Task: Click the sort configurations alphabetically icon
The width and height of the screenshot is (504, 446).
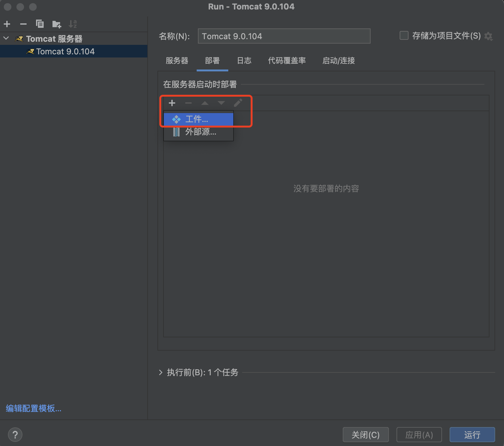Action: coord(73,24)
